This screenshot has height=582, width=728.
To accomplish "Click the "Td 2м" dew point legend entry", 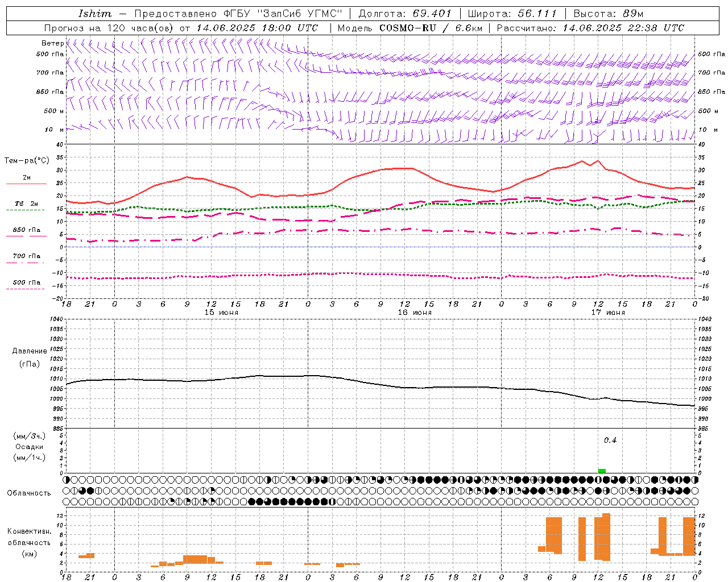I will click(27, 203).
